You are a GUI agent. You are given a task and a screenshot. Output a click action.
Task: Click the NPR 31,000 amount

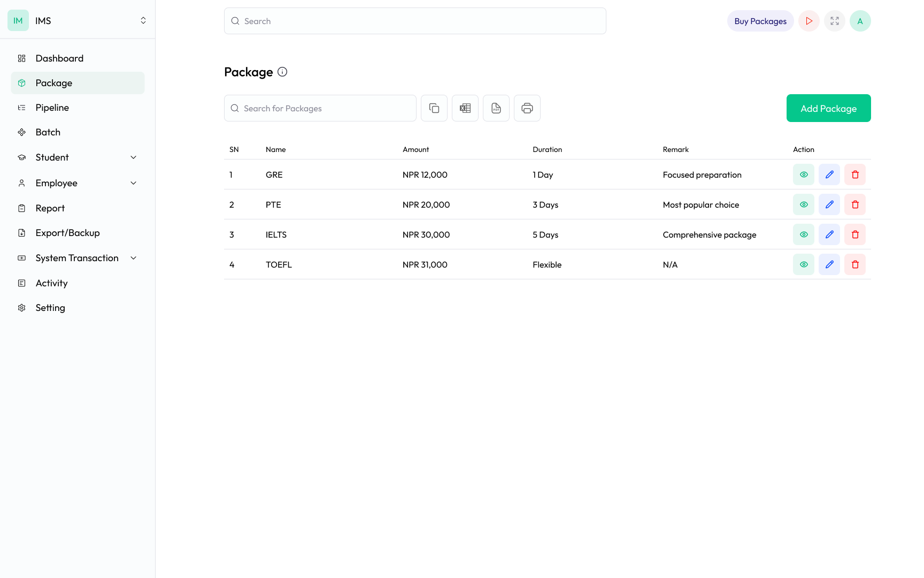(425, 264)
